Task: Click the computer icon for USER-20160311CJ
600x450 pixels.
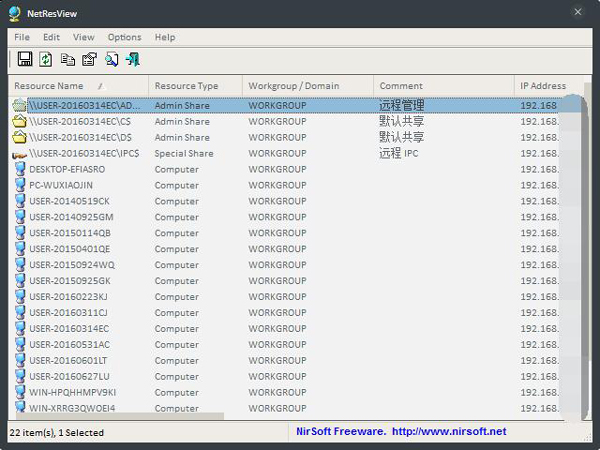Action: click(20, 312)
